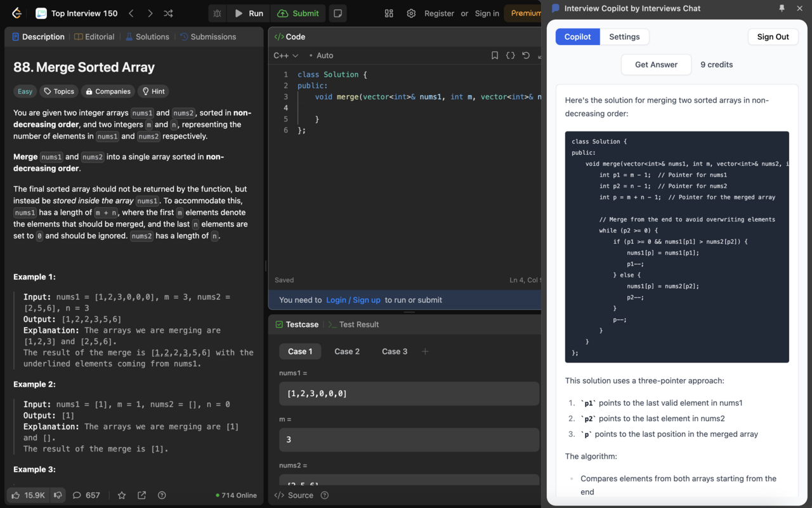812x508 pixels.
Task: Go to next problem arrow
Action: point(150,13)
